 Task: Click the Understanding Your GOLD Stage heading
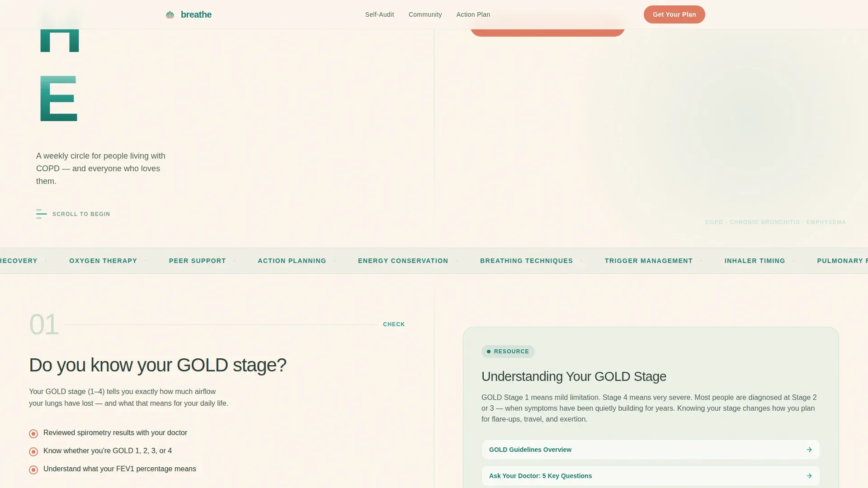574,376
